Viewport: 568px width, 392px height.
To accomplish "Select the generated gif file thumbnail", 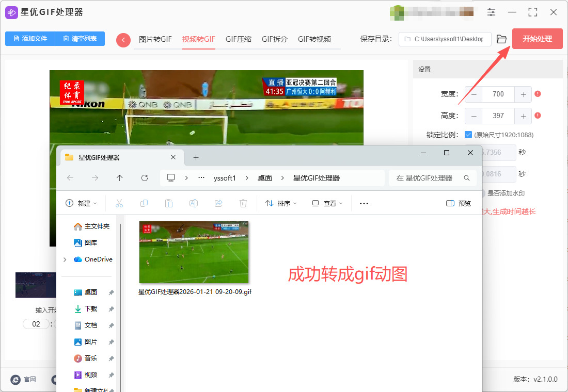I will click(194, 252).
